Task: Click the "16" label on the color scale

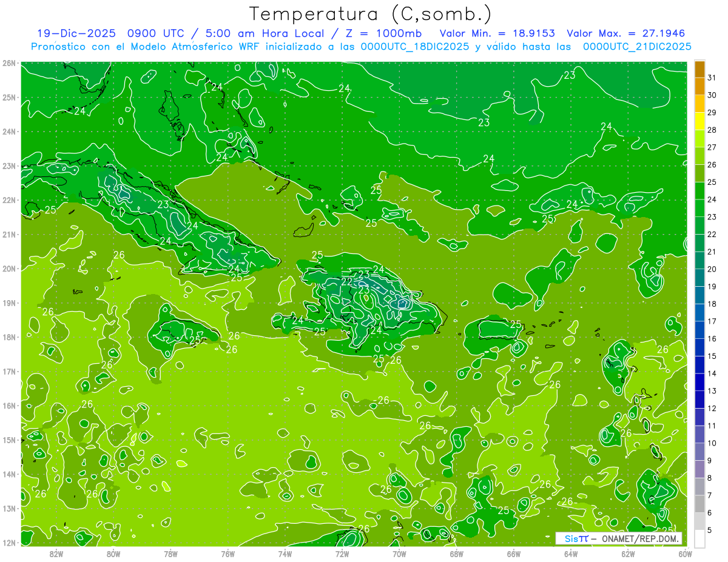Action: pyautogui.click(x=712, y=339)
